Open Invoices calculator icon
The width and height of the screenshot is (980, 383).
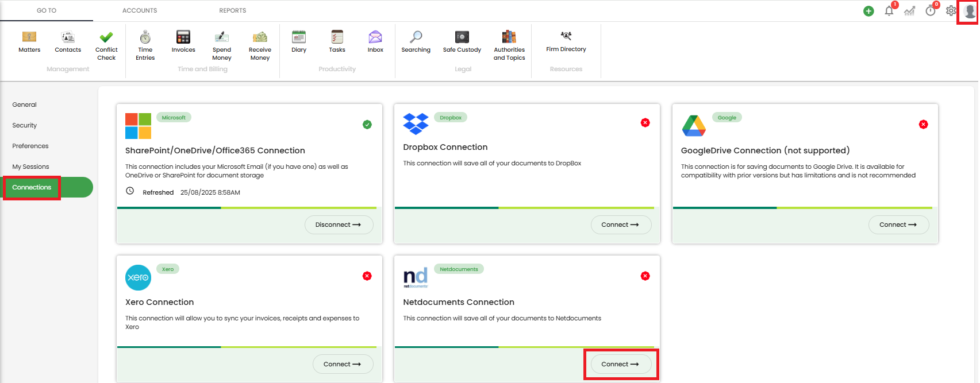(x=183, y=37)
